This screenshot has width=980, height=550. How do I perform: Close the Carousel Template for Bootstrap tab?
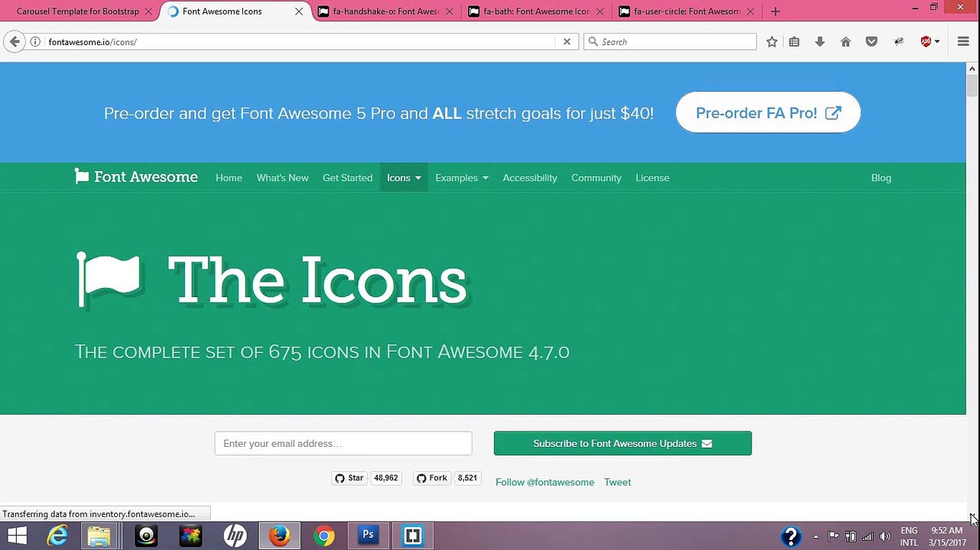148,11
